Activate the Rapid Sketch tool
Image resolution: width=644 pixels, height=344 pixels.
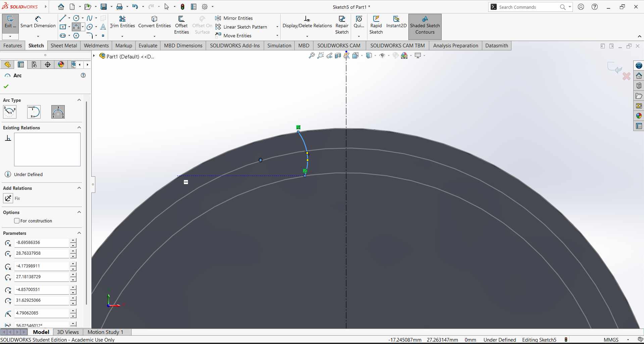tap(376, 25)
